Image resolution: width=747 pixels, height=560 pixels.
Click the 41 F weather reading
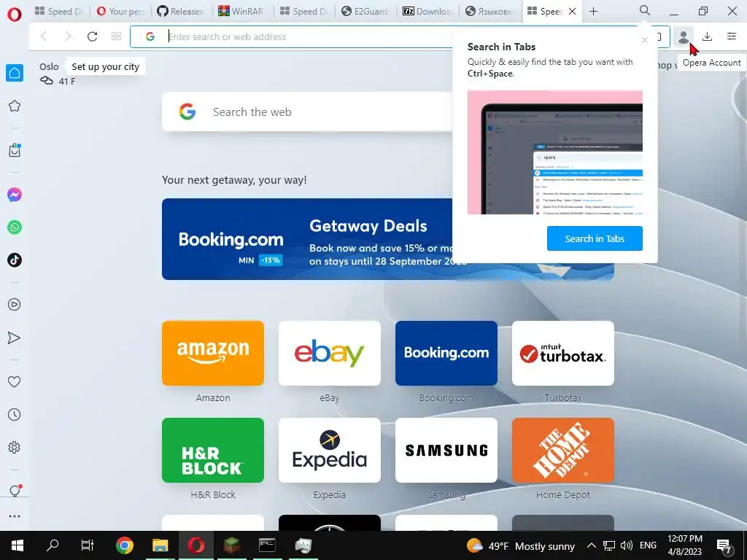[66, 82]
